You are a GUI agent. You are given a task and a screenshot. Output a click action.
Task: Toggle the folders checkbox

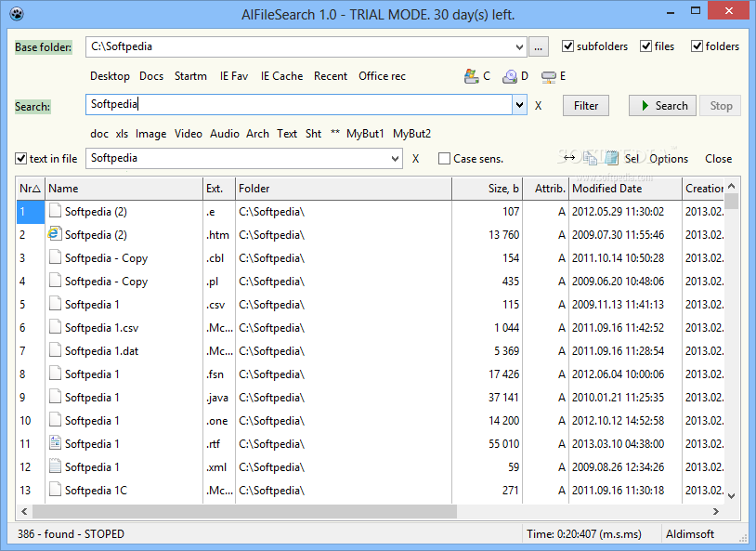[x=697, y=46]
